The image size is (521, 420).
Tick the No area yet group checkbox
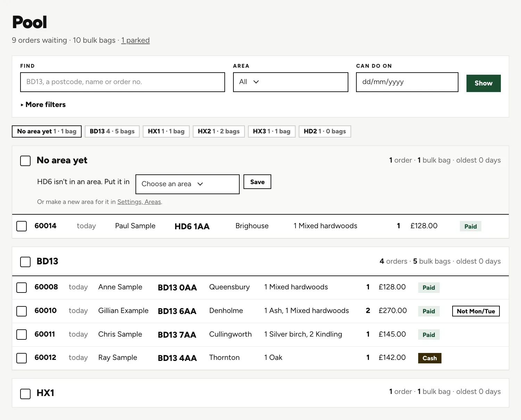(25, 161)
